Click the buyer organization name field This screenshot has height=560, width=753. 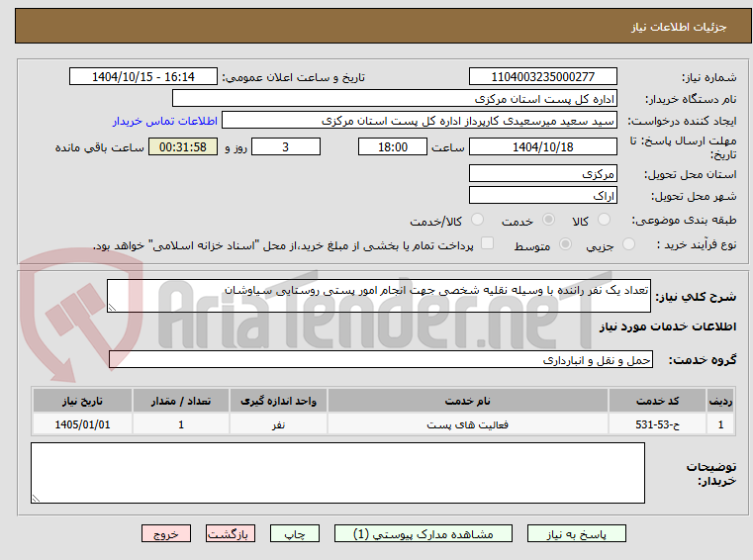click(394, 99)
